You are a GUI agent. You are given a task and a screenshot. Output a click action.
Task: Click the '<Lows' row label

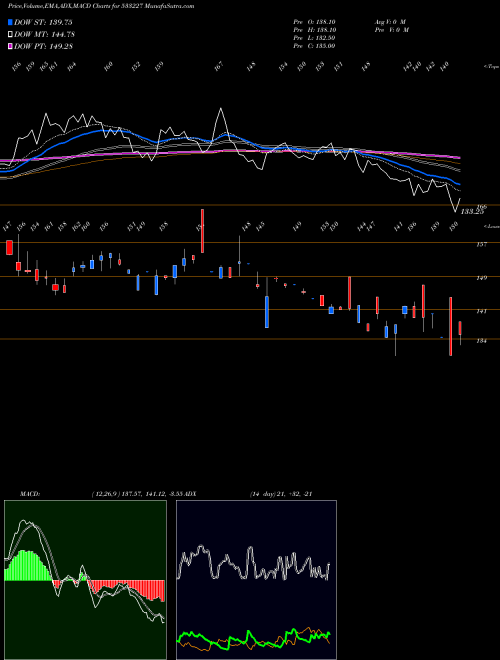pyautogui.click(x=491, y=226)
